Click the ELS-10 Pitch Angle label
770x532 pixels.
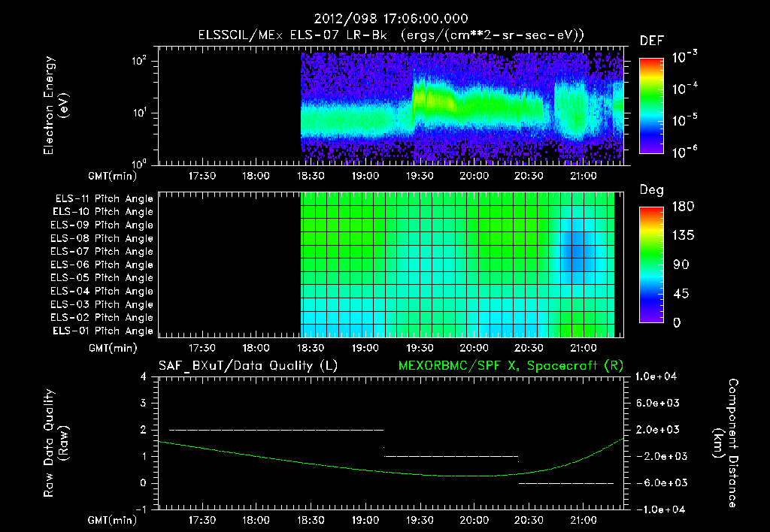pyautogui.click(x=103, y=212)
